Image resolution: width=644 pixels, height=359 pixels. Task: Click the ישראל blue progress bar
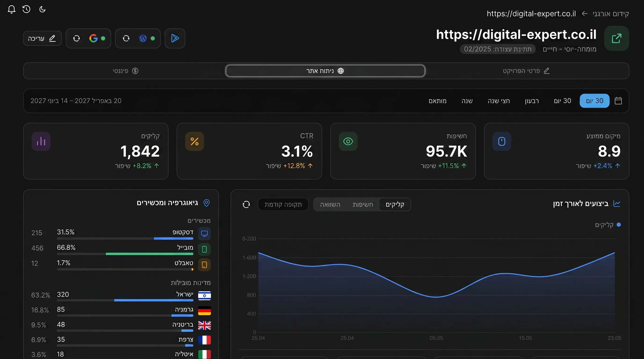tap(154, 300)
